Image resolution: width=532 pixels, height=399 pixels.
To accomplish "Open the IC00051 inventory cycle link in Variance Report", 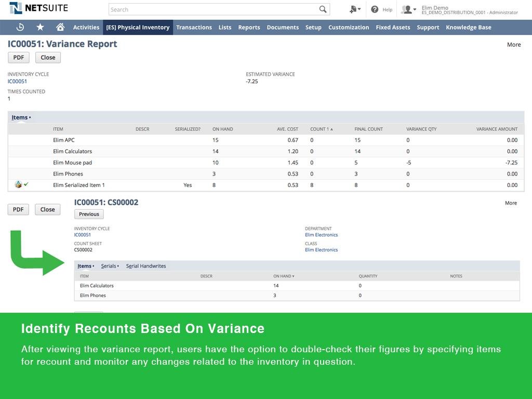I will pos(17,82).
